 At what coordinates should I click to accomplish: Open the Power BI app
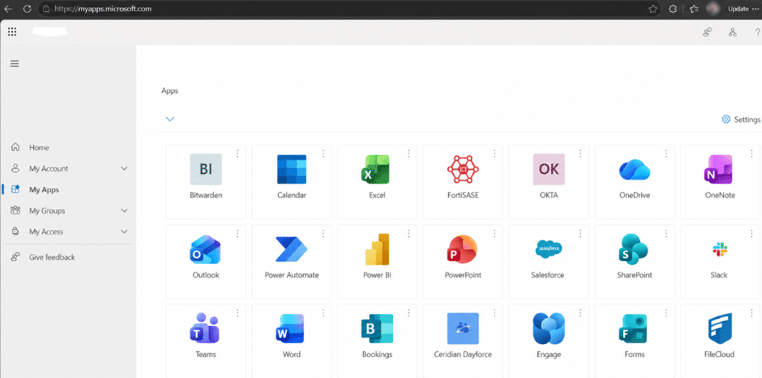point(377,261)
